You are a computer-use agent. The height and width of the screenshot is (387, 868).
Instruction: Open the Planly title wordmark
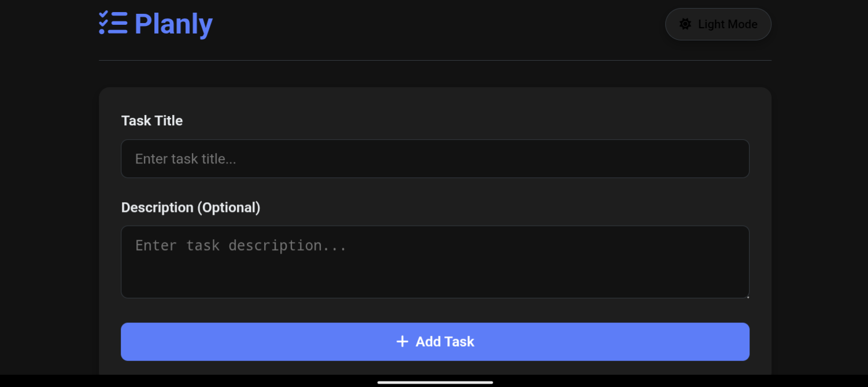click(173, 24)
